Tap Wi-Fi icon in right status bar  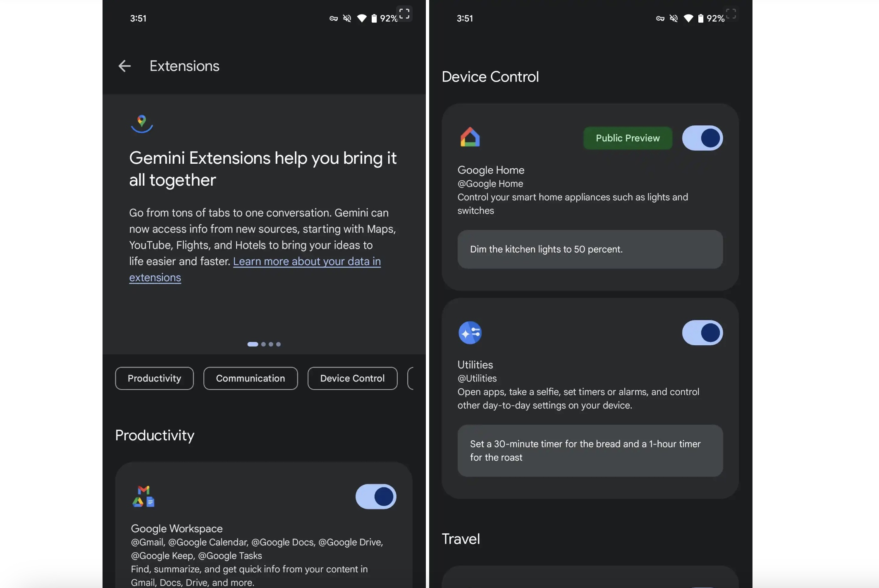(688, 18)
